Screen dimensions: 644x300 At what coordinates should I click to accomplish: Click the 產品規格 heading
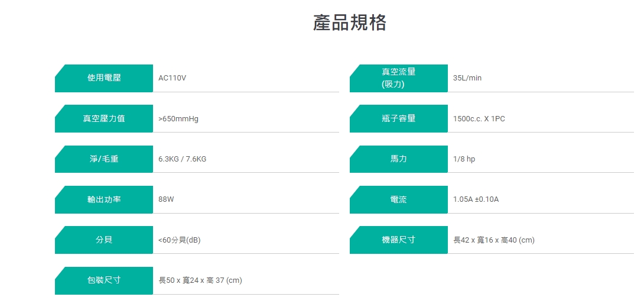tap(350, 22)
